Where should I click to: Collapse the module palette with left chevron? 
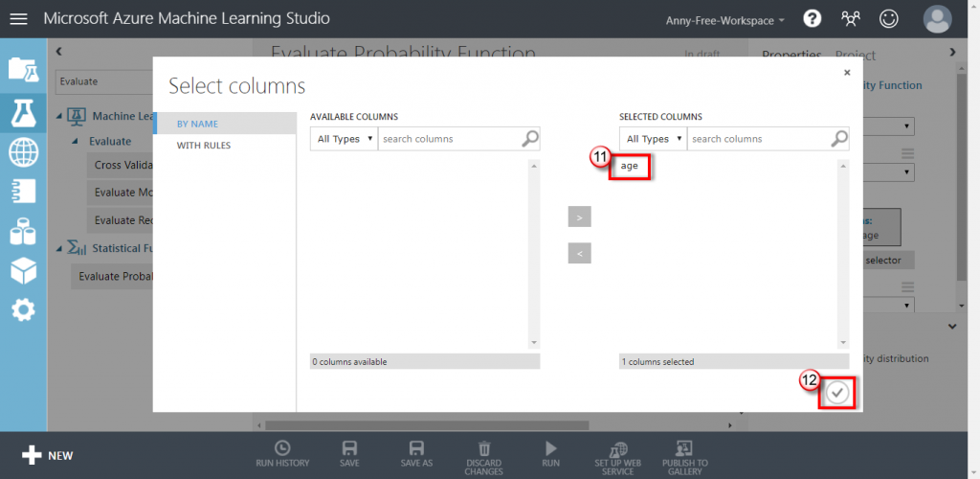(x=58, y=52)
